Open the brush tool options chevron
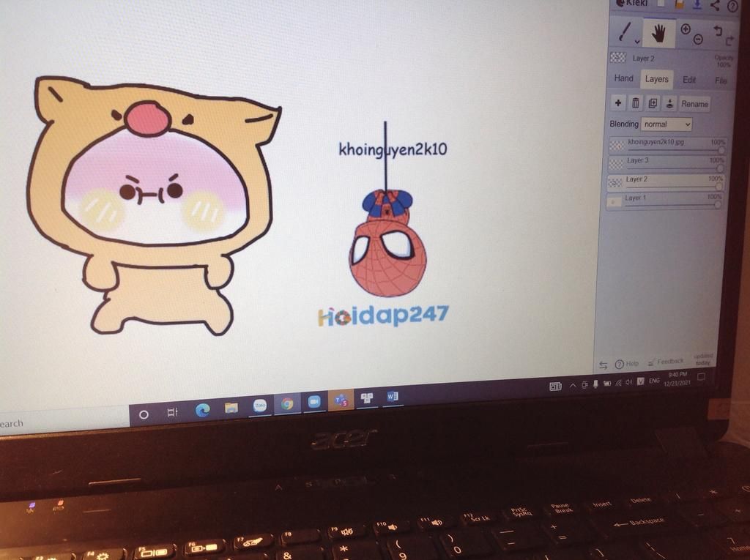This screenshot has width=750, height=560. (637, 42)
